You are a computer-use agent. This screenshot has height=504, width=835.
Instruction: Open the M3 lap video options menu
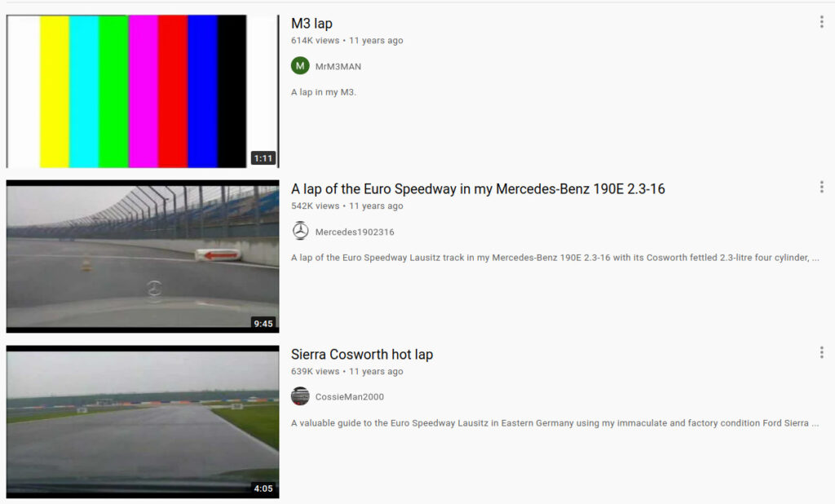pyautogui.click(x=822, y=22)
